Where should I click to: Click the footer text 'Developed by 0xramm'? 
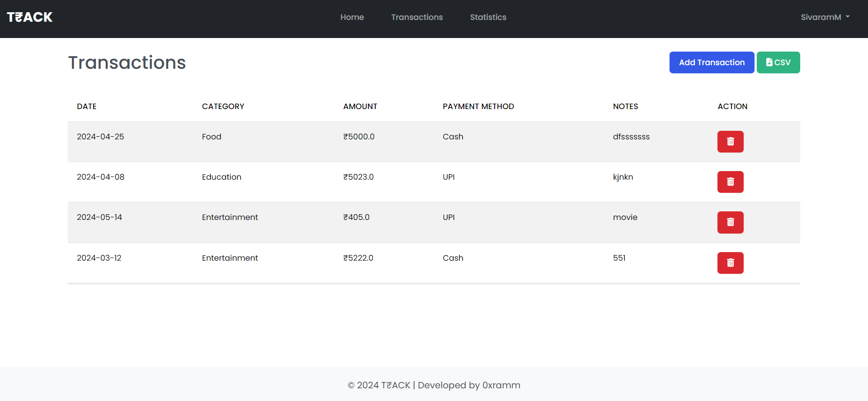[x=469, y=385]
